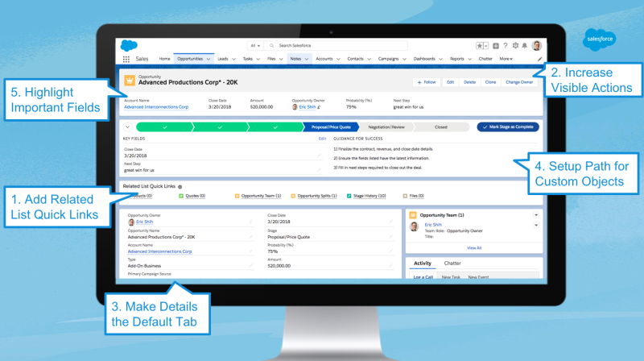
Task: Select the Closed path stage
Action: [x=441, y=127]
